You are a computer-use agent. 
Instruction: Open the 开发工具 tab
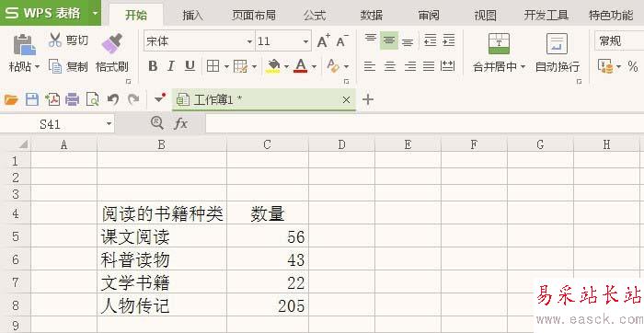click(546, 16)
